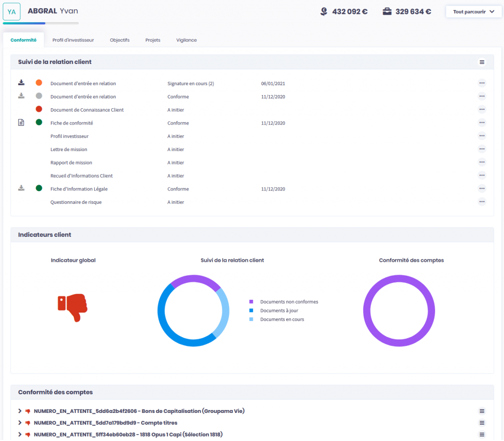The width and height of the screenshot is (504, 441).
Task: Open more options for Questionnaire de risque row
Action: [x=482, y=202]
